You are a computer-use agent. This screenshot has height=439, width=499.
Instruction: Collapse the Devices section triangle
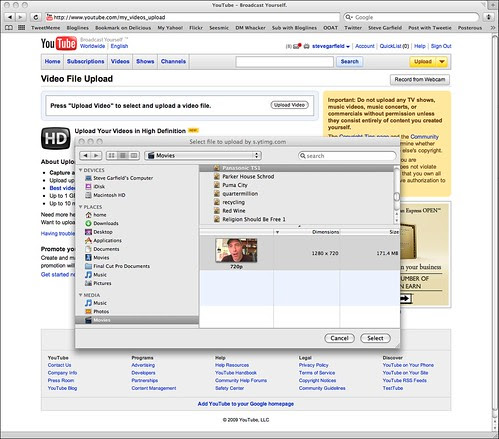coord(81,170)
